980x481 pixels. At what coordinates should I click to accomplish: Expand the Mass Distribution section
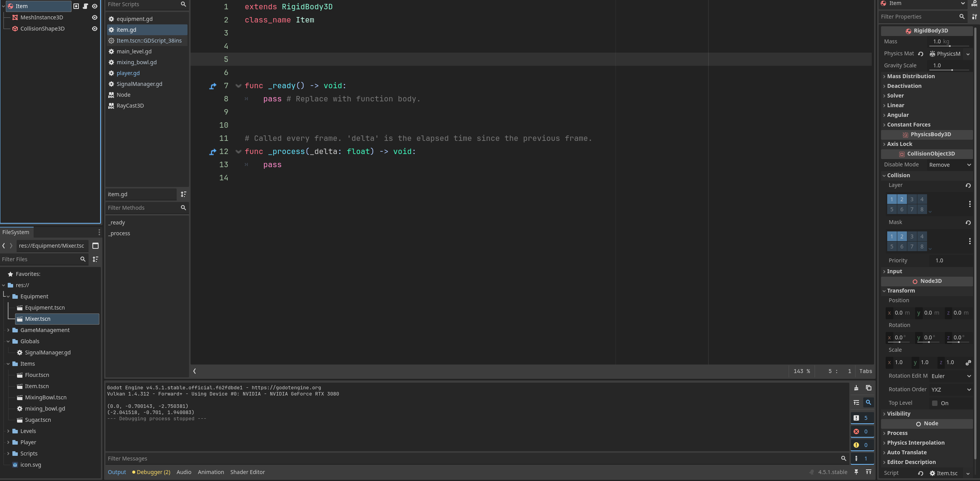pos(911,76)
